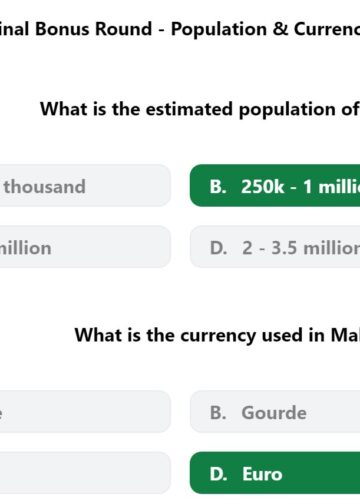The image size is (360, 504).
Task: Click the Final Bonus Round heading
Action: pyautogui.click(x=180, y=29)
